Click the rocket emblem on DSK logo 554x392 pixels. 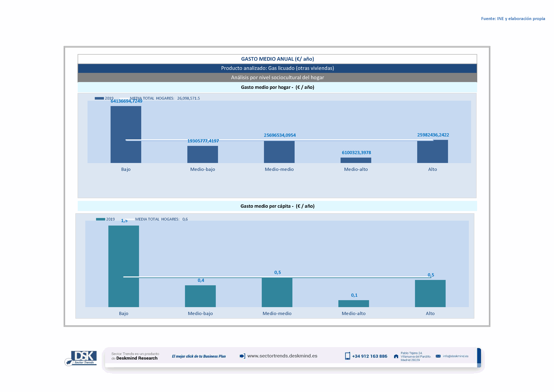[x=69, y=362]
